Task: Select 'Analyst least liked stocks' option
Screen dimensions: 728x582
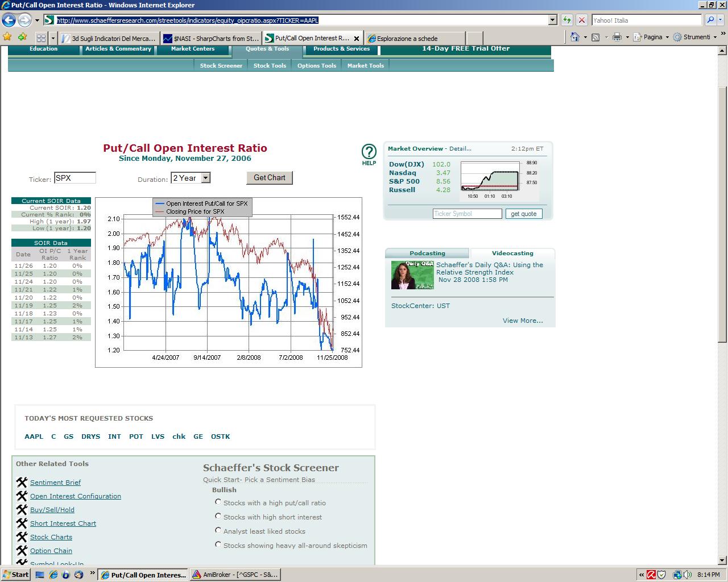Action: click(218, 530)
